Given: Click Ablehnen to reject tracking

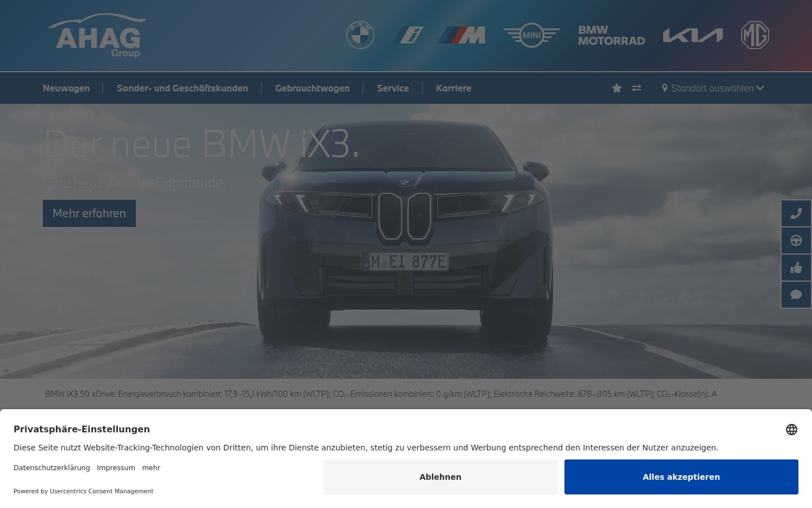Looking at the screenshot, I should click(440, 477).
